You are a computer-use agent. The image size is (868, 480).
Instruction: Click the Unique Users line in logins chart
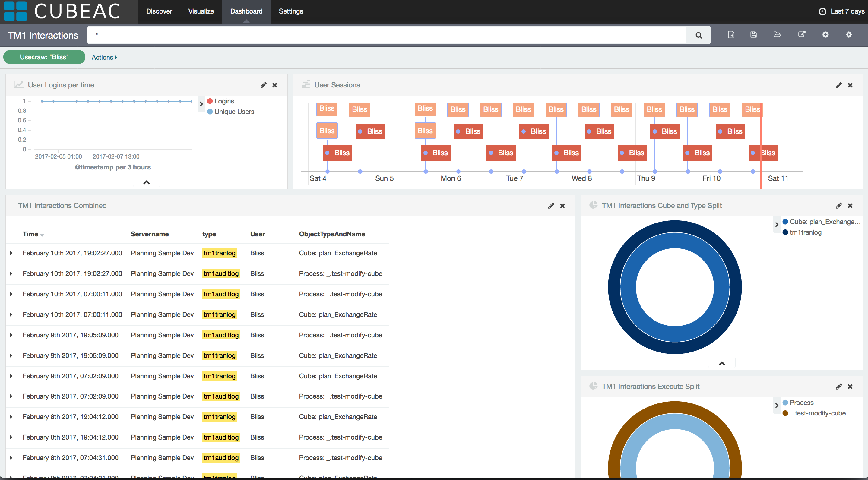pyautogui.click(x=116, y=101)
